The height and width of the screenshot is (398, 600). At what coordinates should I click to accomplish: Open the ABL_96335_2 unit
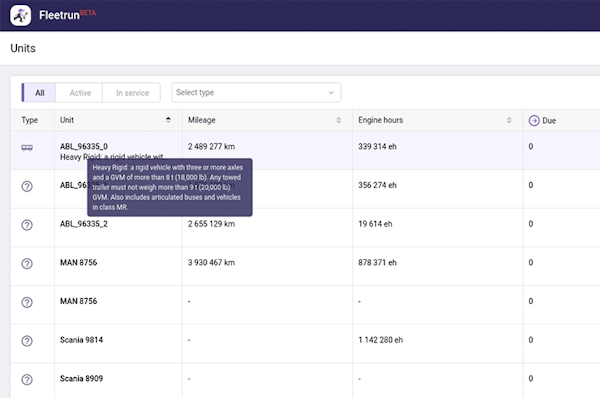84,224
